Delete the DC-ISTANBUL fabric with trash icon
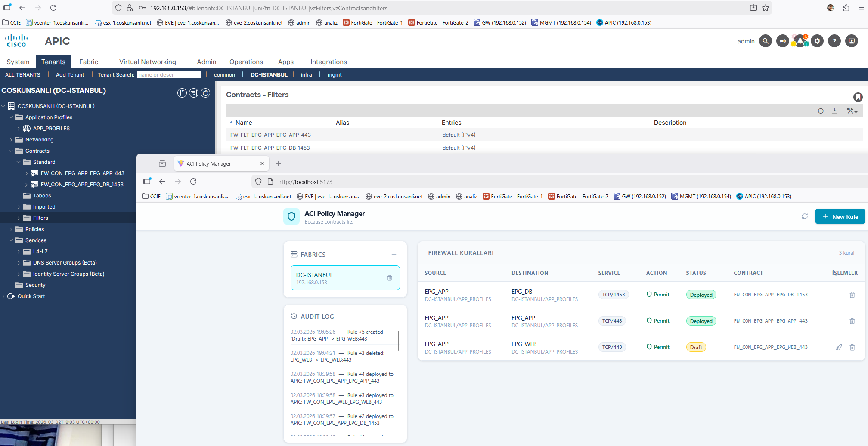This screenshot has width=868, height=446. coord(390,278)
